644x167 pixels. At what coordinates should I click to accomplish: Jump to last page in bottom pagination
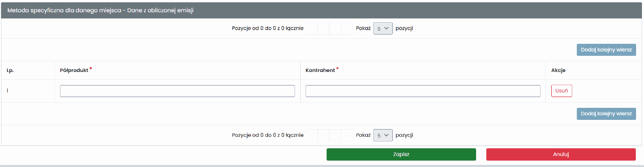347,135
